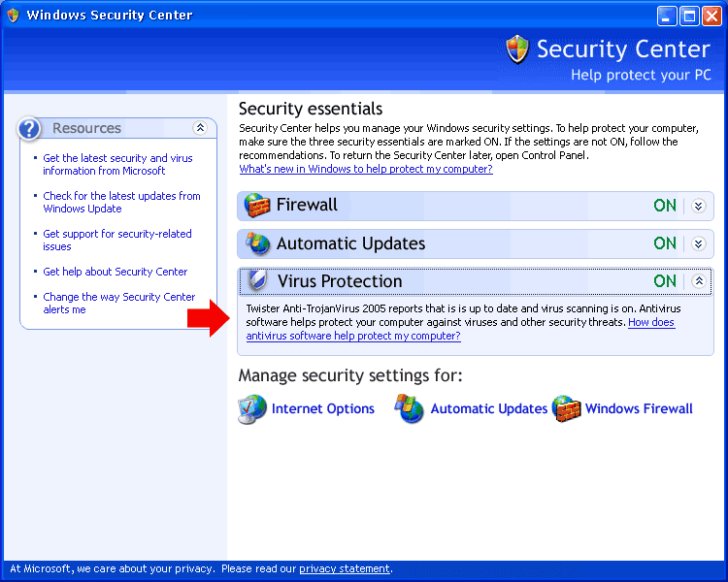Collapse the Virus Protection section
Viewport: 728px width, 582px height.
tap(698, 281)
